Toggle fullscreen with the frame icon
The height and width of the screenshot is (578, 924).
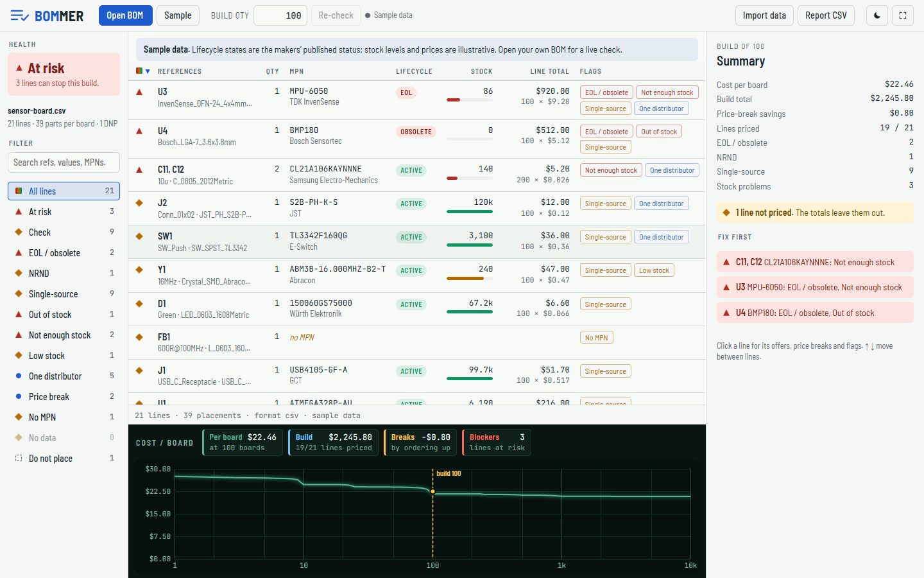coord(903,15)
